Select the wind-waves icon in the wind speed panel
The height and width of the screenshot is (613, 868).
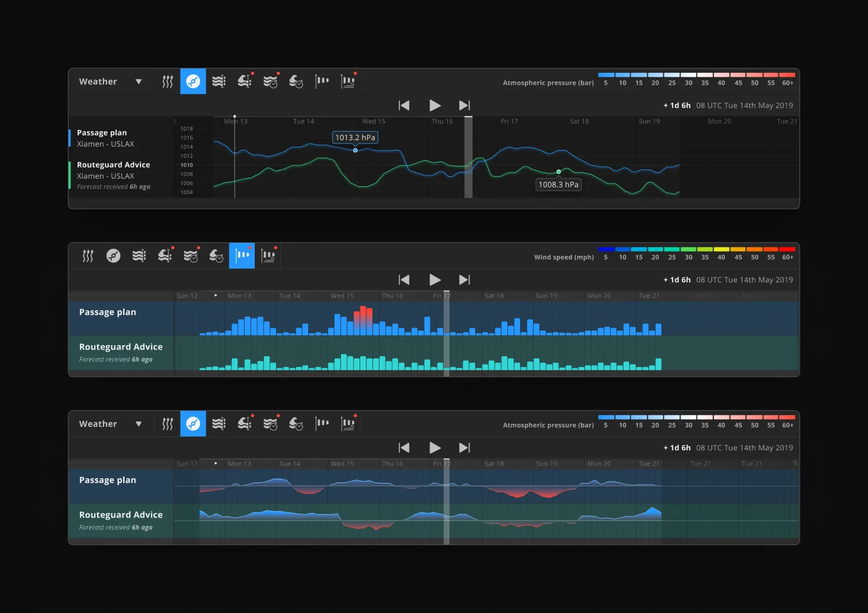click(x=139, y=256)
